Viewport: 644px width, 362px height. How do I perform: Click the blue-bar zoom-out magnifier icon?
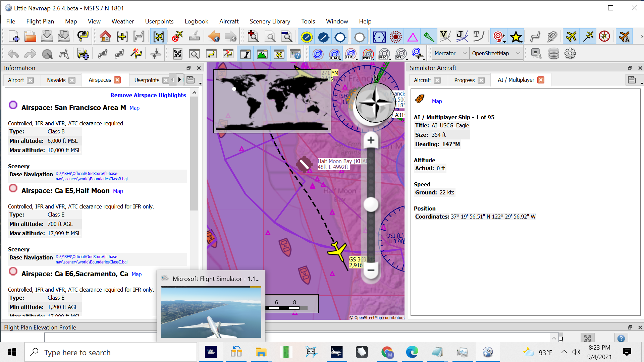coord(286,37)
